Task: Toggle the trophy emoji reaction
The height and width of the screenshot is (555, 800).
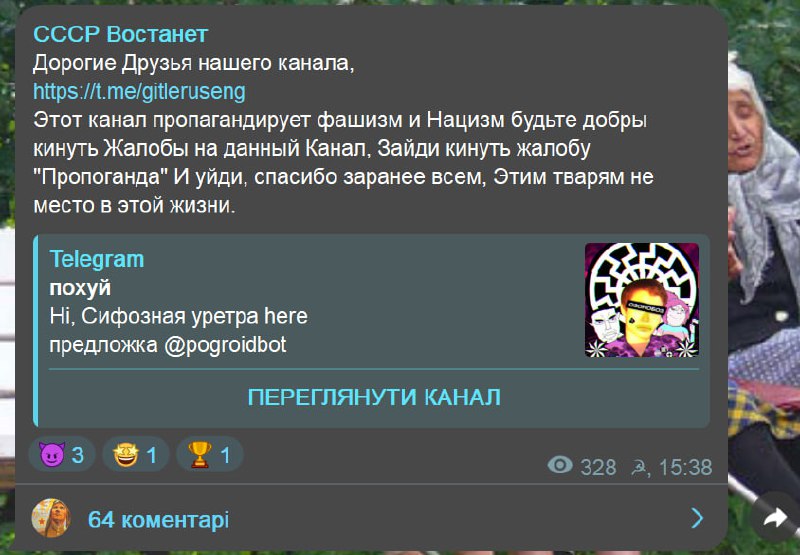Action: click(210, 455)
